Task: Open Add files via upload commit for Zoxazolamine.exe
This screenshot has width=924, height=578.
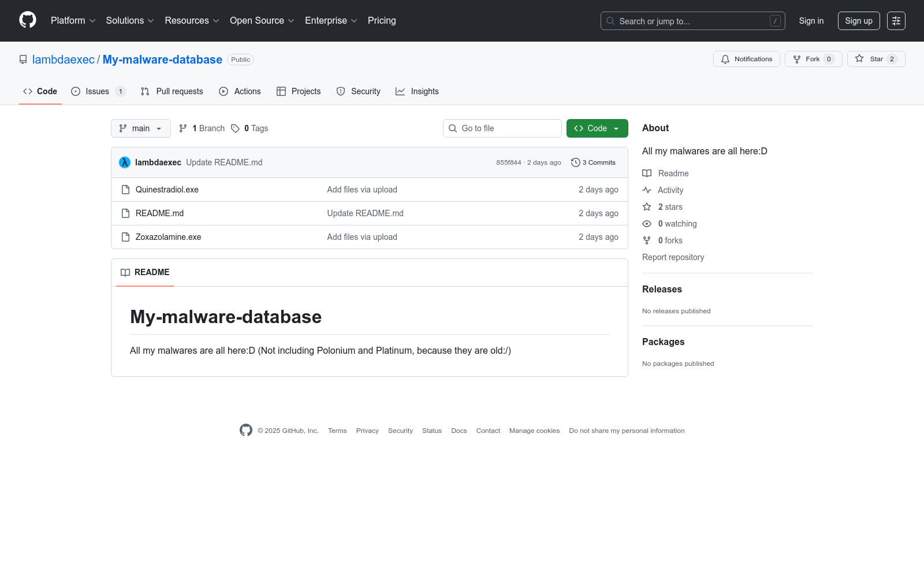Action: coord(362,237)
